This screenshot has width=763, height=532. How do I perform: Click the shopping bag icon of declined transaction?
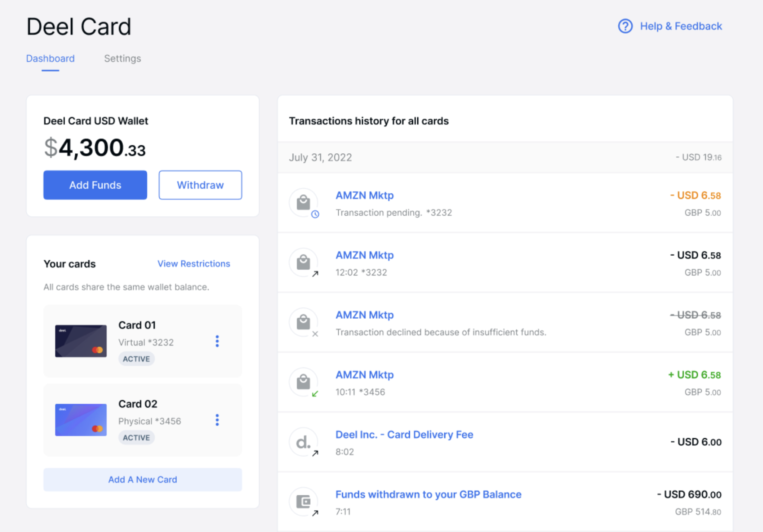click(303, 322)
